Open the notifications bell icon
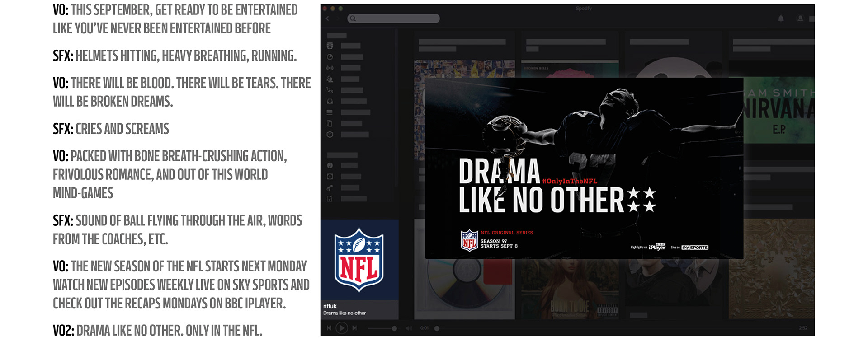Viewport: 868px width, 341px height. [x=781, y=19]
